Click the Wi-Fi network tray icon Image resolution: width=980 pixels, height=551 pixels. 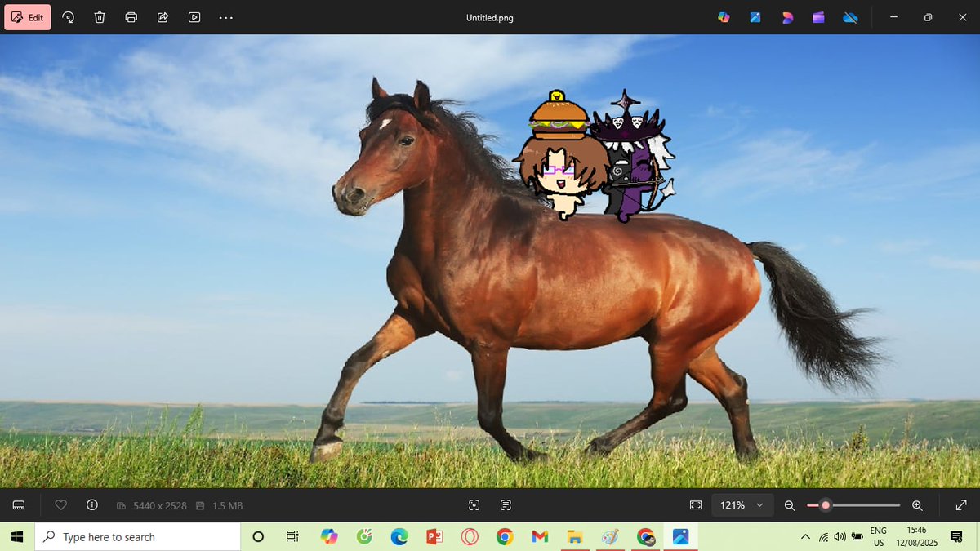(x=823, y=537)
